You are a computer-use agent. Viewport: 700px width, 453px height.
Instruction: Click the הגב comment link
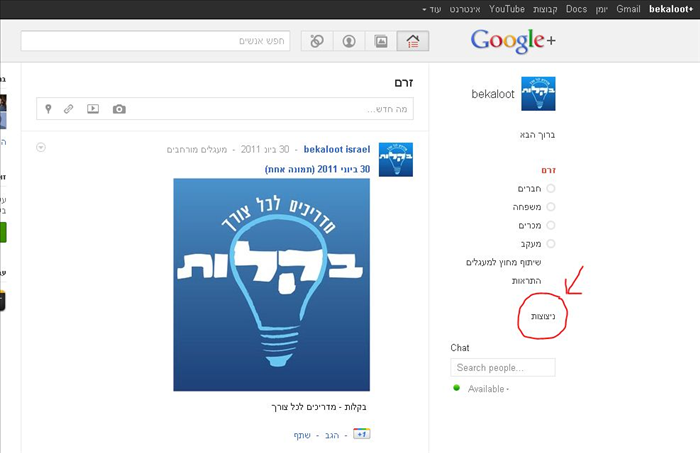coord(332,435)
